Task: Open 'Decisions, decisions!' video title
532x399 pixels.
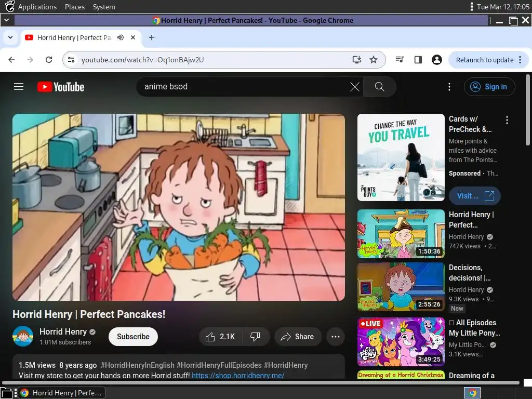Action: coord(470,272)
